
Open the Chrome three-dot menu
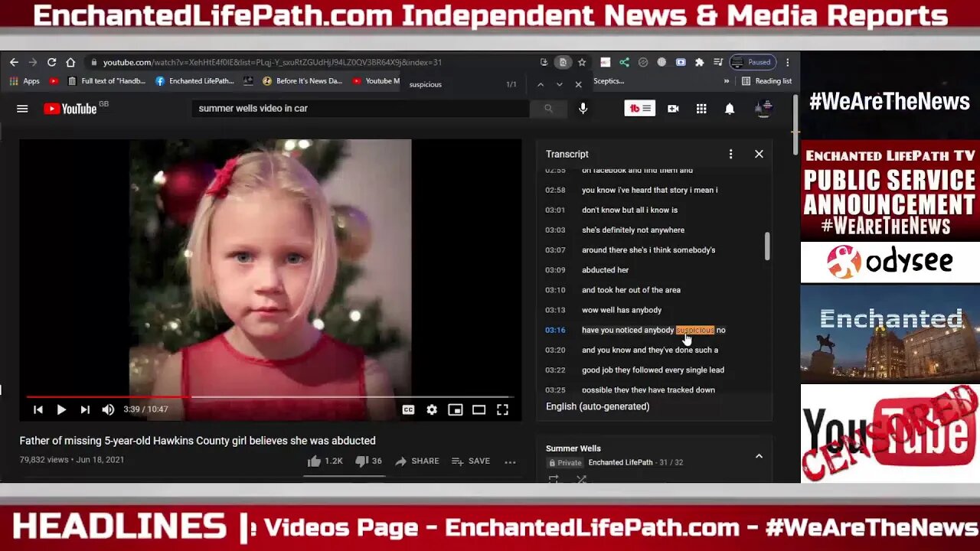(787, 62)
